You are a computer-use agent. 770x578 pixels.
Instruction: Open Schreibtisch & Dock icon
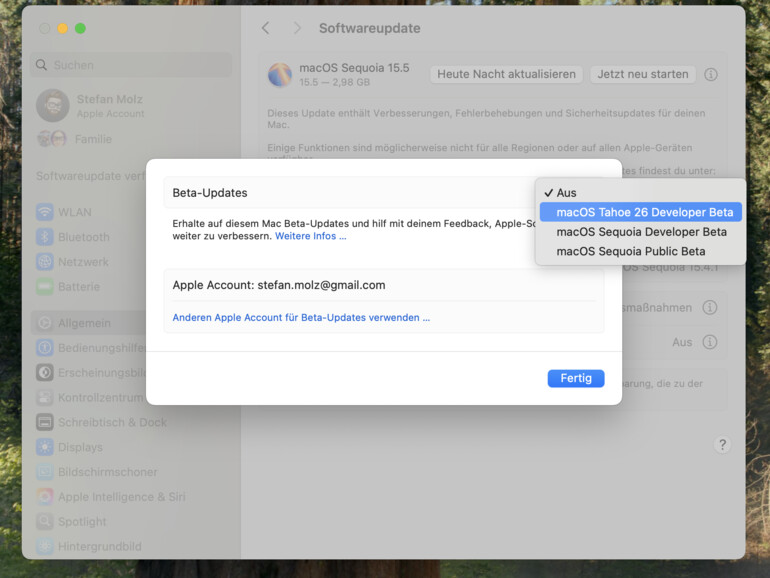click(x=45, y=422)
